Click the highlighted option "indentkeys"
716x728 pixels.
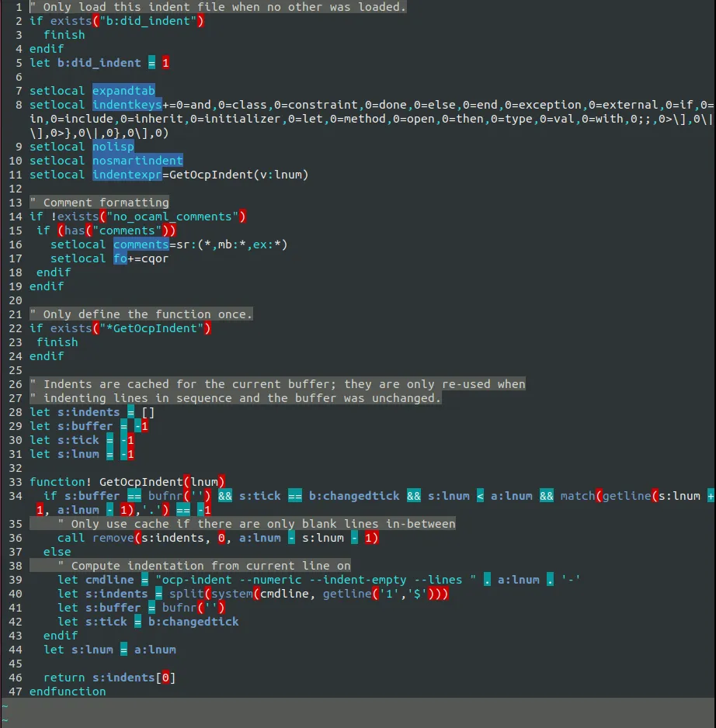[127, 105]
